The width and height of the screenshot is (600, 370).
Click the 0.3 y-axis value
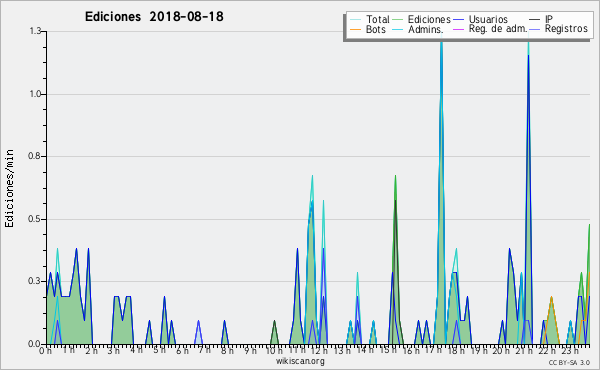(34, 281)
